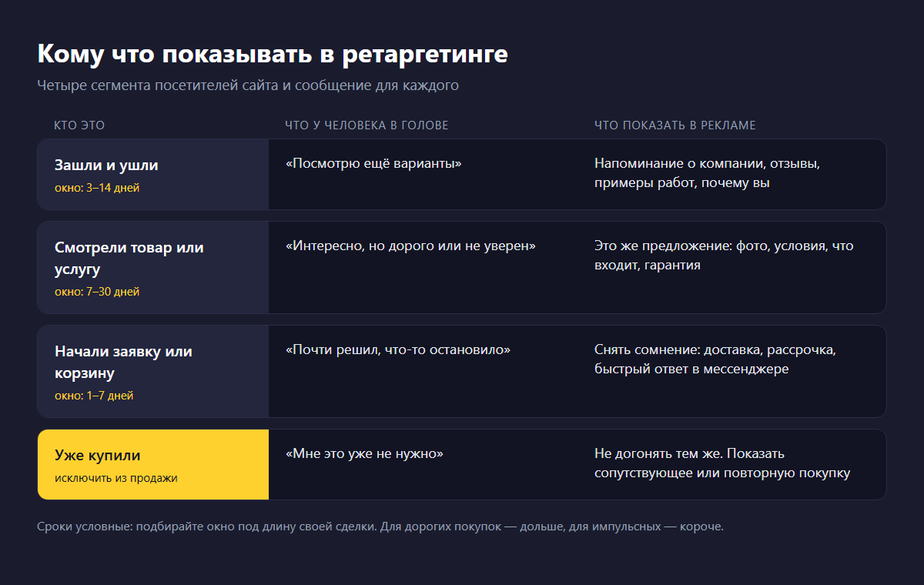Image resolution: width=924 pixels, height=585 pixels.
Task: Click the column header «КТО ЭТО»
Action: (79, 125)
